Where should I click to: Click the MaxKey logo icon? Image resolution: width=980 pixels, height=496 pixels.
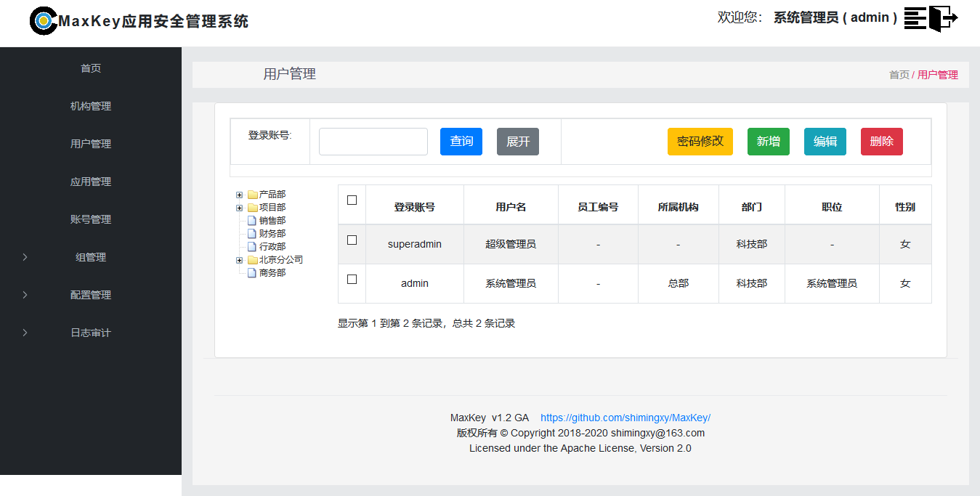click(x=43, y=21)
